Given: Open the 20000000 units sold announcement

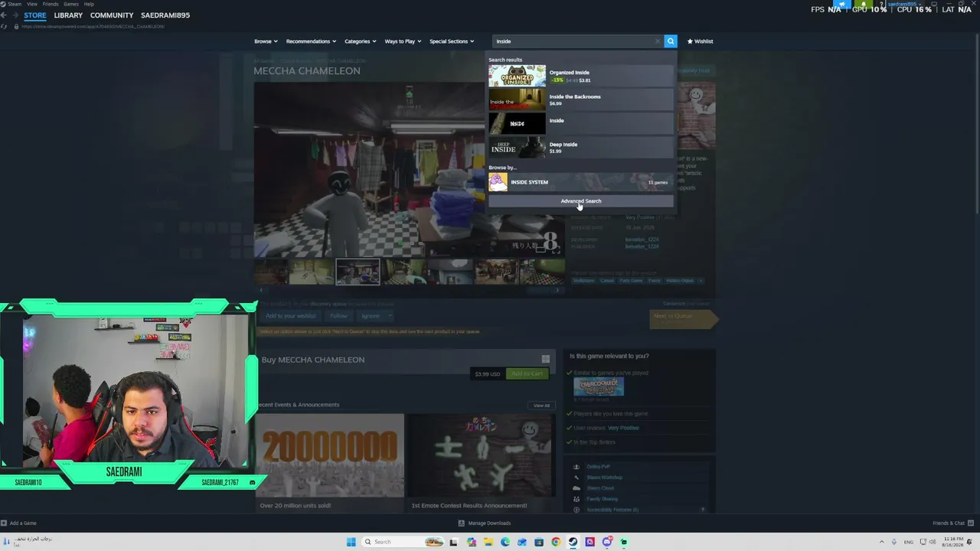Looking at the screenshot, I should 330,462.
